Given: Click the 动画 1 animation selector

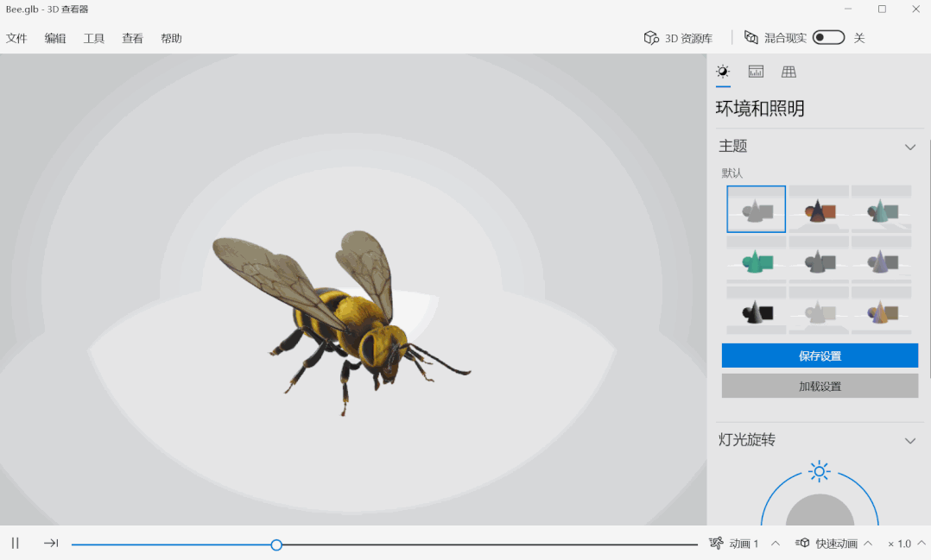Looking at the screenshot, I should pyautogui.click(x=744, y=544).
